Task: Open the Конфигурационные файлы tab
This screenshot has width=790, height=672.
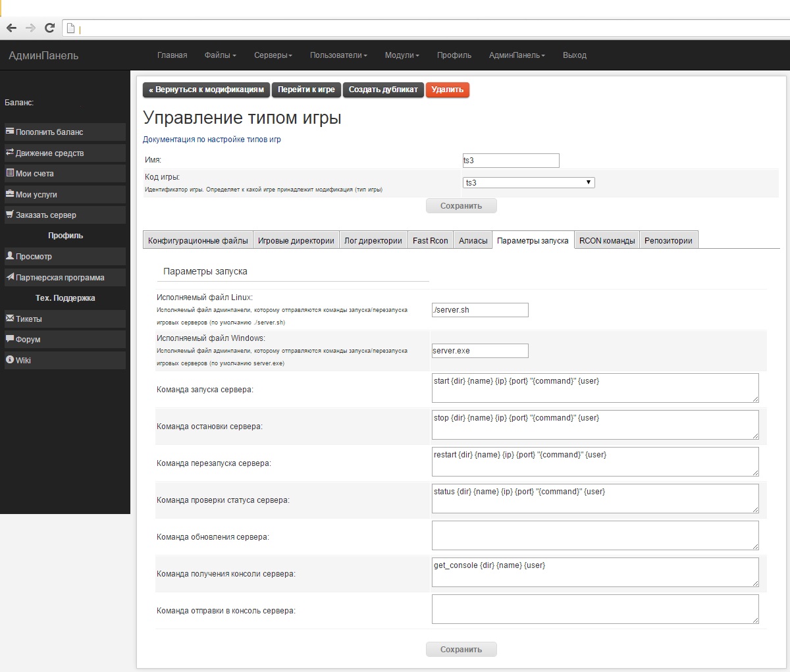Action: click(198, 240)
